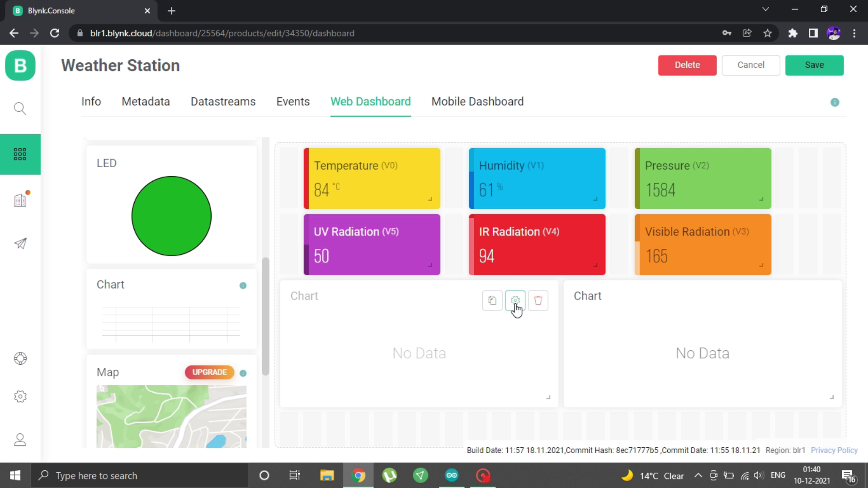Open the Templates grid icon in the sidebar
The height and width of the screenshot is (488, 868).
pyautogui.click(x=20, y=154)
